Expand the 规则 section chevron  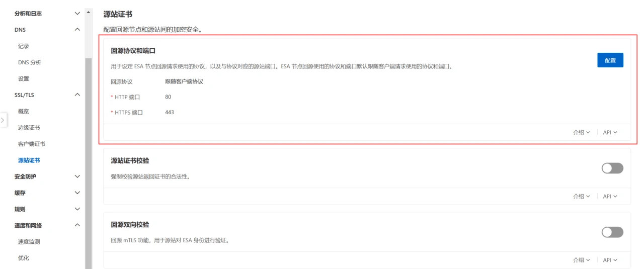pos(77,209)
